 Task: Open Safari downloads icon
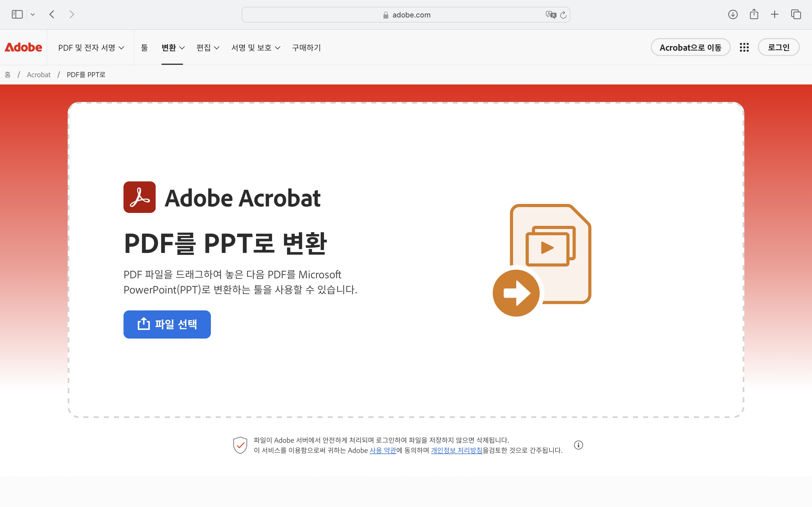[x=733, y=14]
